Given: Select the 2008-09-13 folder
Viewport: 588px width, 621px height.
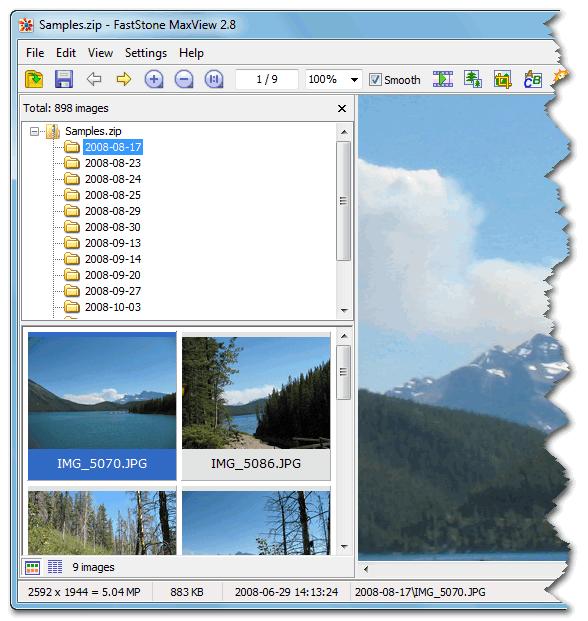Looking at the screenshot, I should pyautogui.click(x=112, y=243).
